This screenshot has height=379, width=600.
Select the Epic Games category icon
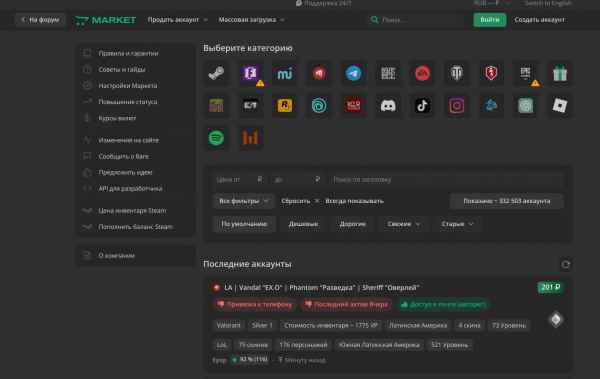point(525,73)
